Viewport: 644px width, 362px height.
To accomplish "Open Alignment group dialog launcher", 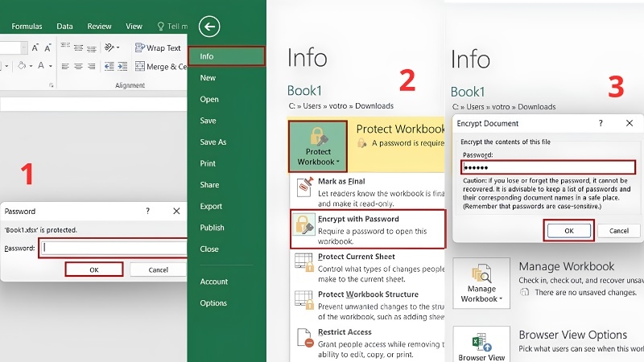I will click(52, 85).
